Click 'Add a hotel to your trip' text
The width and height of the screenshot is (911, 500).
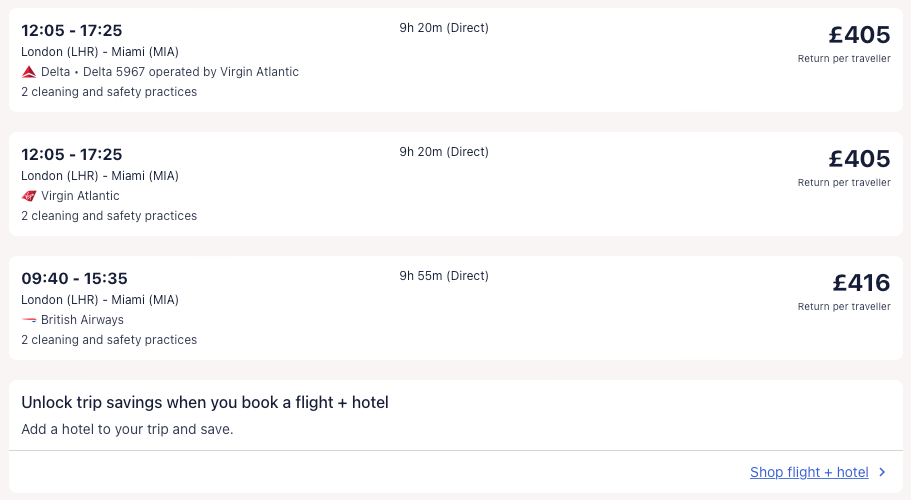point(127,429)
